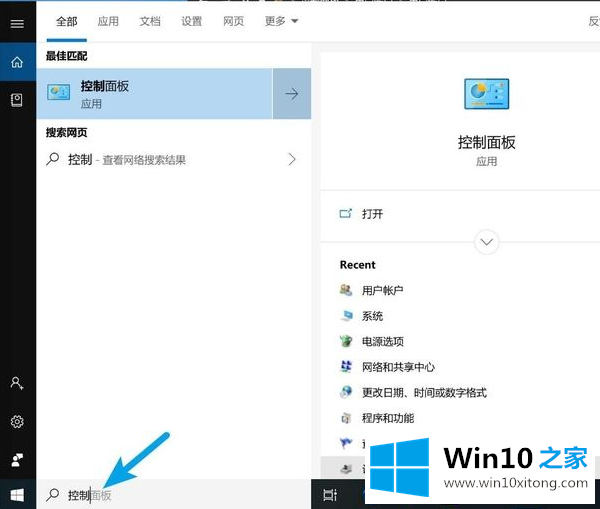The height and width of the screenshot is (509, 600).
Task: Open 电源选项 from Recent
Action: [383, 341]
